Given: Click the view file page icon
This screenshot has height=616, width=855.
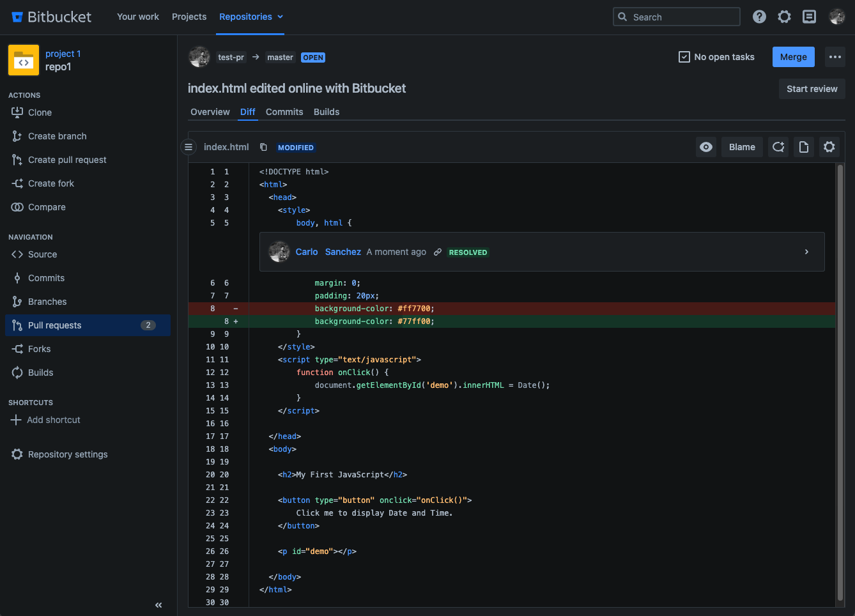Looking at the screenshot, I should tap(804, 147).
